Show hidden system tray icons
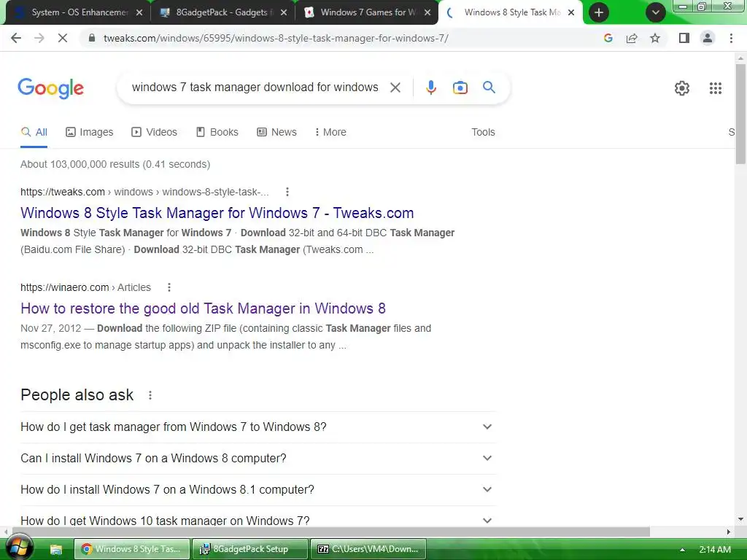Viewport: 747px width, 560px height. [682, 550]
